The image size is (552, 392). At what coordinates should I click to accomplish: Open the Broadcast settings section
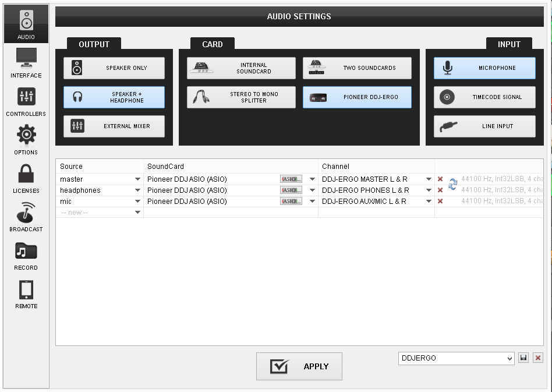[x=26, y=217]
